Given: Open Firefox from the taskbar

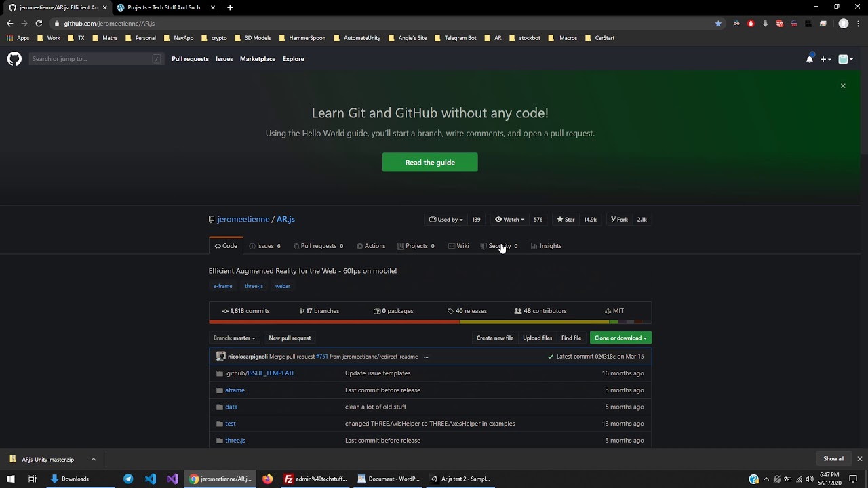Looking at the screenshot, I should [268, 479].
